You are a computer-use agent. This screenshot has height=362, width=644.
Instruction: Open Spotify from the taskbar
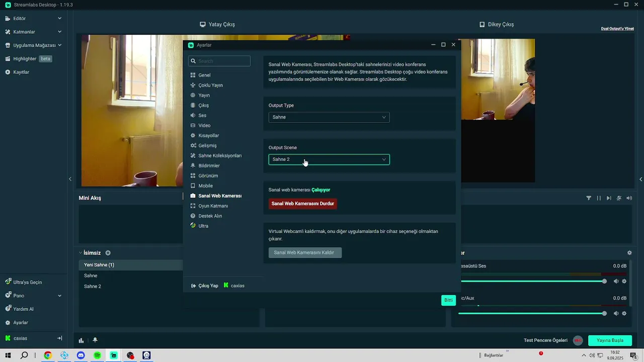pos(97,355)
